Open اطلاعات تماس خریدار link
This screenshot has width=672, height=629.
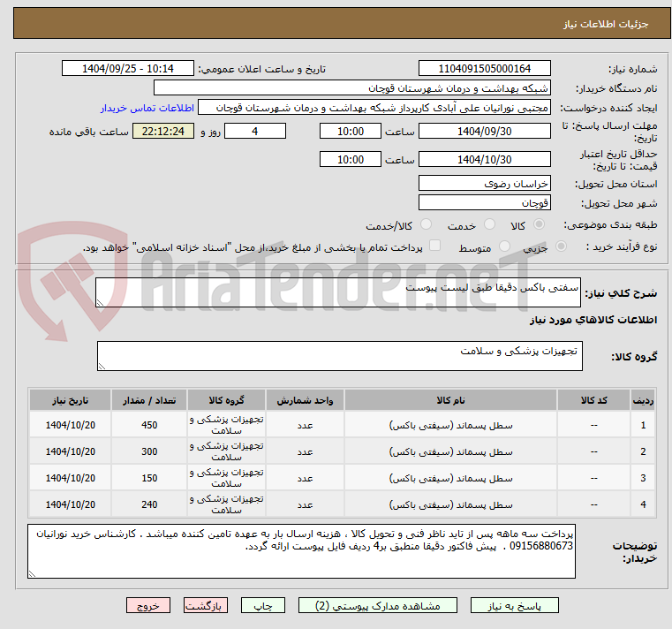(x=147, y=108)
